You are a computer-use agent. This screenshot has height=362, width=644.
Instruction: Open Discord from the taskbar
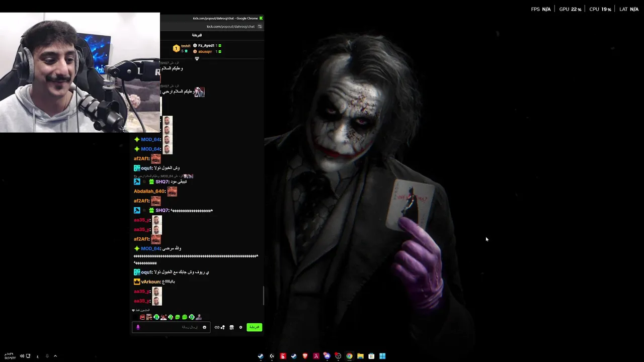[x=327, y=356]
